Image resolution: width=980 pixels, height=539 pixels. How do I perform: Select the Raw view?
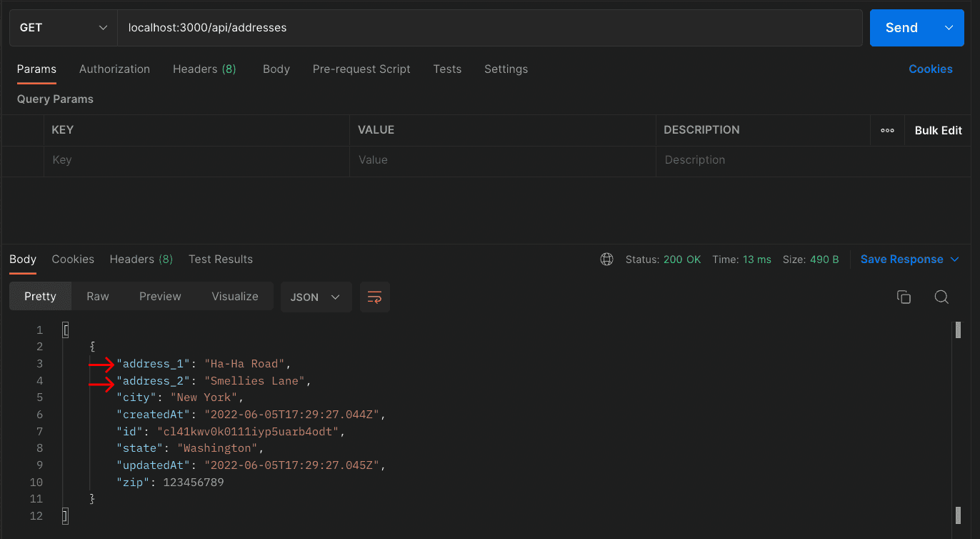click(98, 297)
